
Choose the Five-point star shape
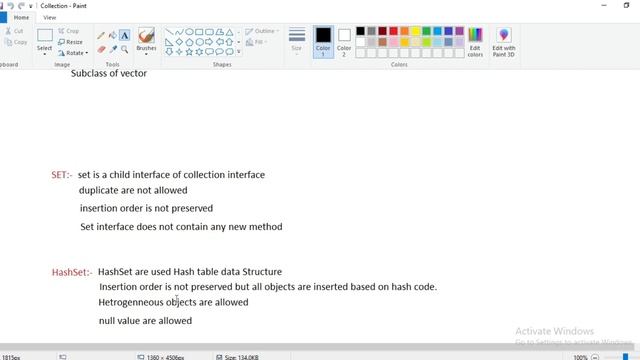[x=189, y=52]
